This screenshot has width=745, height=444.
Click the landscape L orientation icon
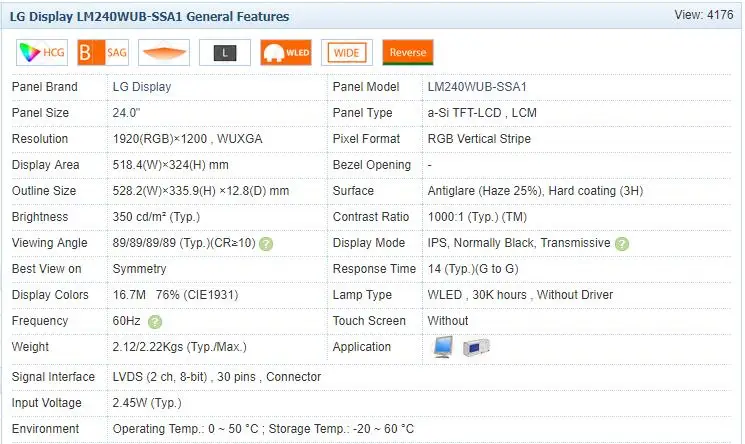pyautogui.click(x=225, y=52)
